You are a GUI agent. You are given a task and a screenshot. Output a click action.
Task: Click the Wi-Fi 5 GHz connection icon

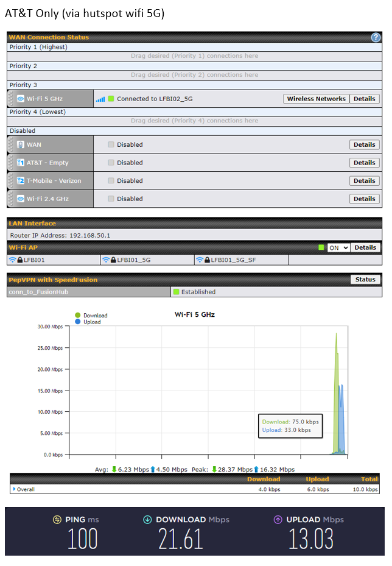coord(21,99)
